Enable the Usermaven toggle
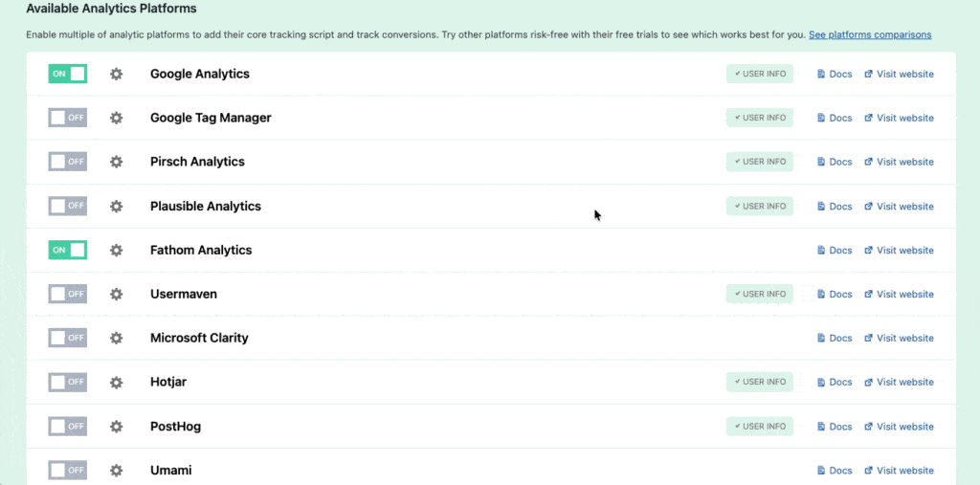 (x=68, y=294)
